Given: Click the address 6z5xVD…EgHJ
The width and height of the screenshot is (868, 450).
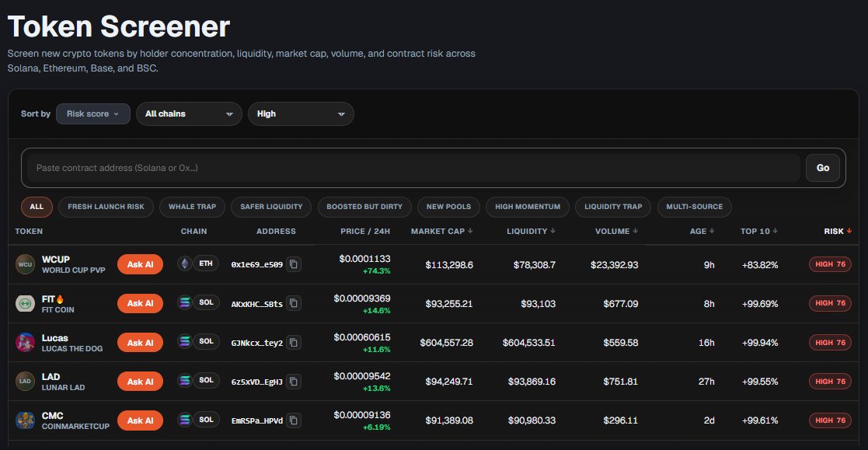Looking at the screenshot, I should (257, 382).
